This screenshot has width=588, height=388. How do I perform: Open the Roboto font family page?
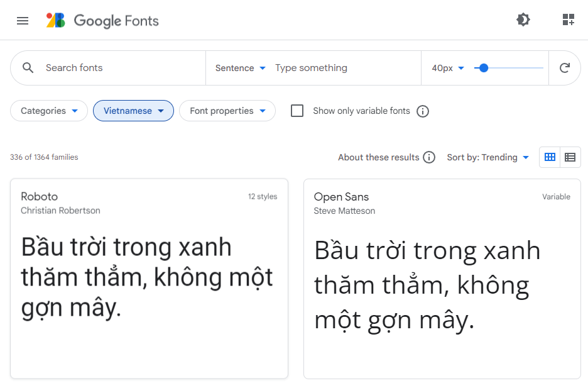point(39,196)
